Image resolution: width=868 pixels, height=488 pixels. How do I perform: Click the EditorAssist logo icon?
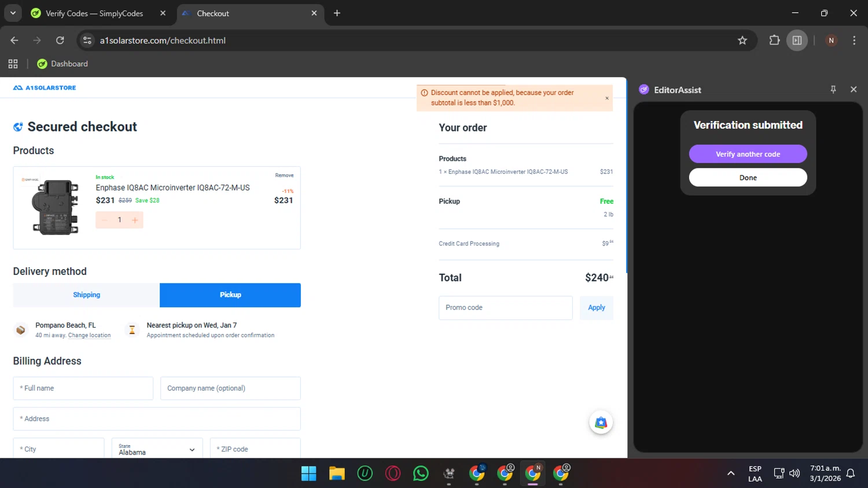[644, 90]
